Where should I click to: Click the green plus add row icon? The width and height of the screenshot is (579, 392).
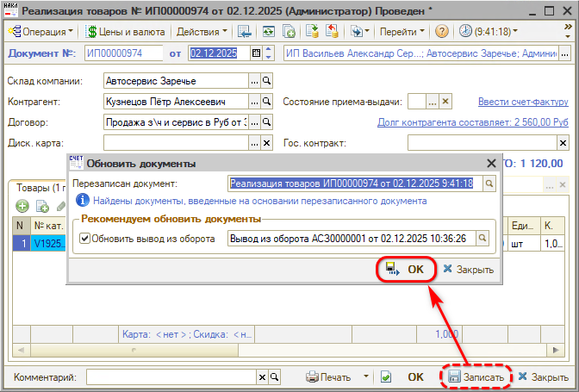pos(21,206)
